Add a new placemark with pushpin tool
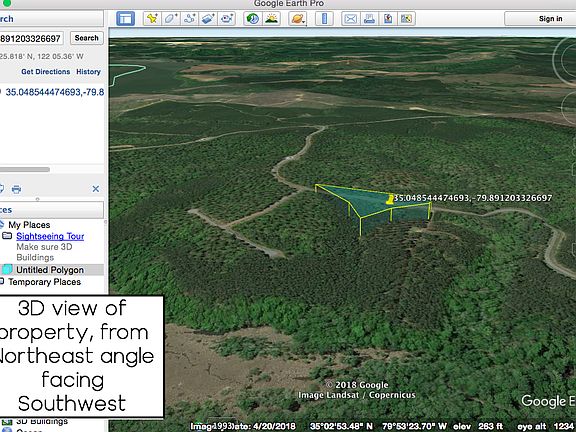The width and height of the screenshot is (576, 432). pyautogui.click(x=152, y=18)
